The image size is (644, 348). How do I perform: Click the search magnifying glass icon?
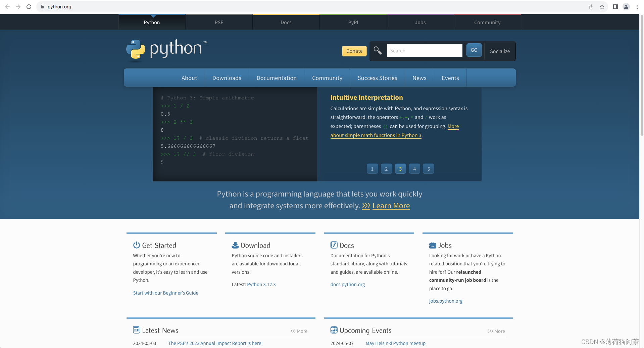[x=377, y=50]
